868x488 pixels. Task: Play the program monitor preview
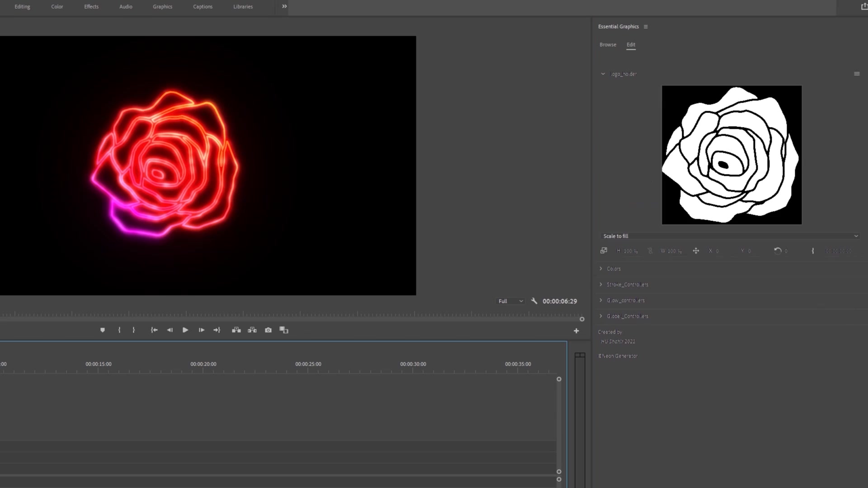(185, 330)
